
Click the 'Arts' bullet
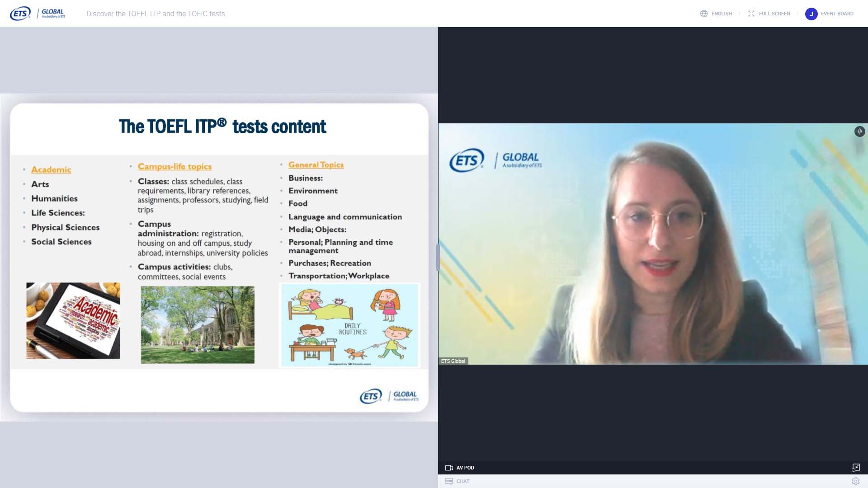tap(40, 184)
